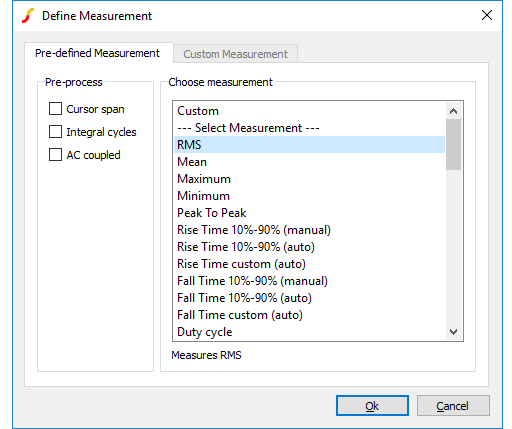Pick Peak To Peak from the list
Image resolution: width=512 pixels, height=429 pixels.
309,213
